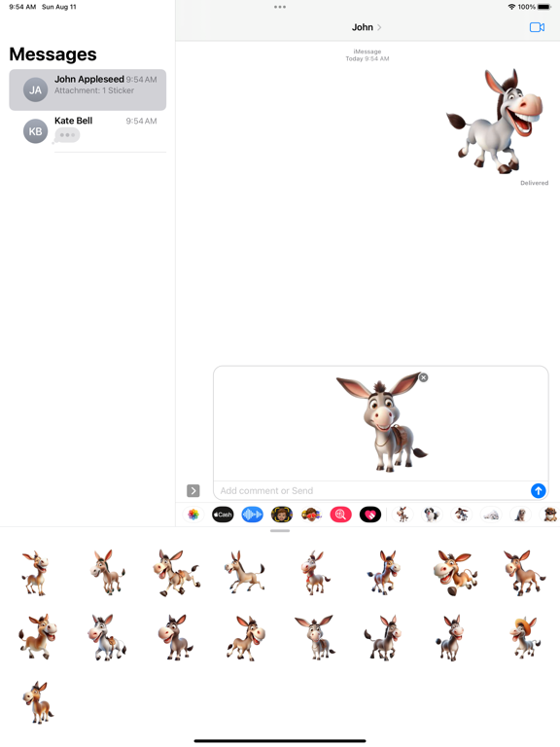
Task: Select the black-and-white dog sticker pack
Action: (x=432, y=515)
